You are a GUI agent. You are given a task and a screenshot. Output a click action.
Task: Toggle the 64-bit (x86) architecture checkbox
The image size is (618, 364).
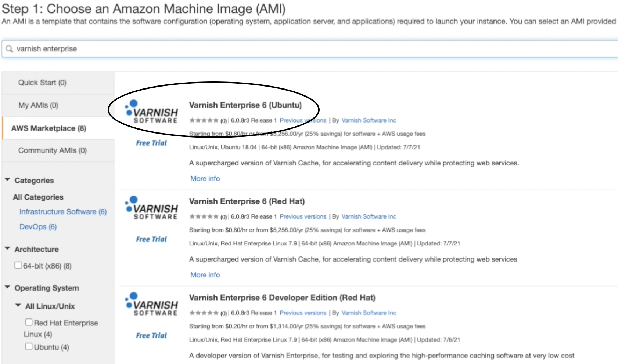[18, 265]
